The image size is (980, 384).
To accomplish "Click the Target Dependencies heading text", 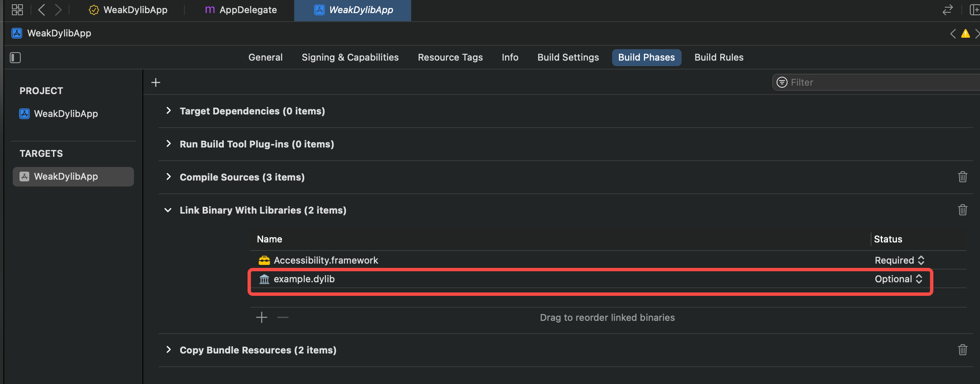I will (x=252, y=111).
